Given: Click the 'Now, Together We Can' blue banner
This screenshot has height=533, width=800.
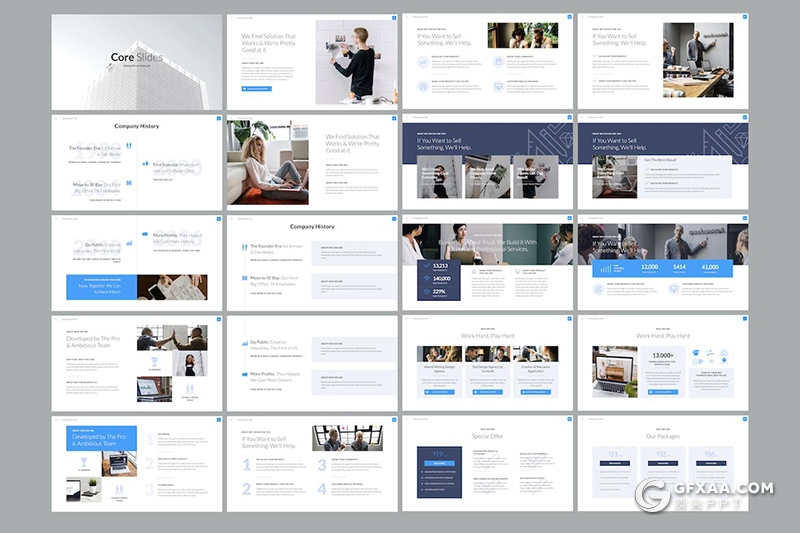Looking at the screenshot, I should [101, 285].
